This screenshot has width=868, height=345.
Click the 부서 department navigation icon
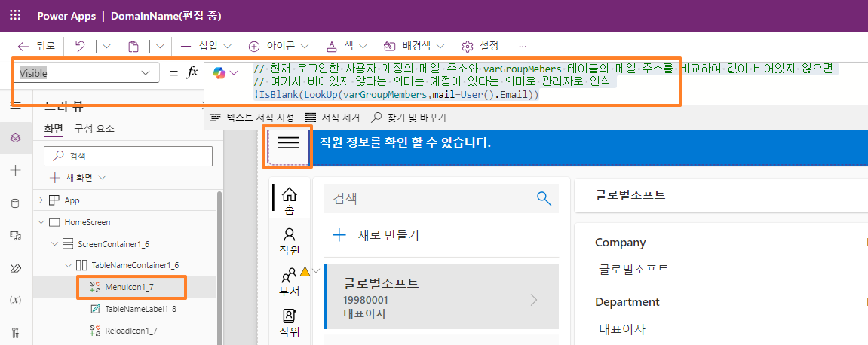tap(289, 282)
